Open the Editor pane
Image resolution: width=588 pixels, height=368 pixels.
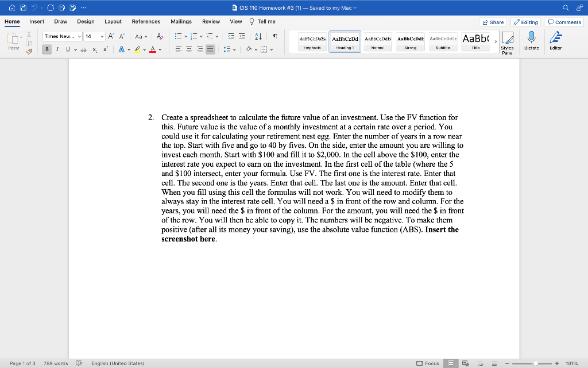(555, 40)
